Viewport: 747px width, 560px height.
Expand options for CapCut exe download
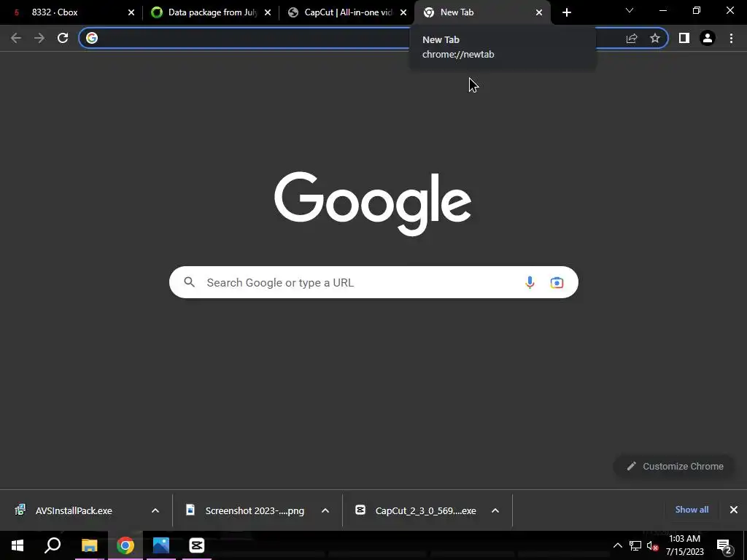point(495,510)
